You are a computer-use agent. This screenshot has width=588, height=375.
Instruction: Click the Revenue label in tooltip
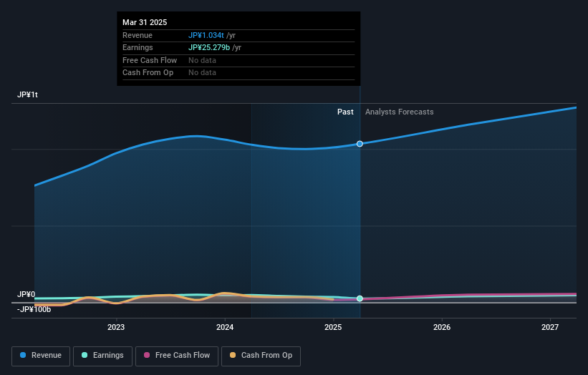click(138, 35)
